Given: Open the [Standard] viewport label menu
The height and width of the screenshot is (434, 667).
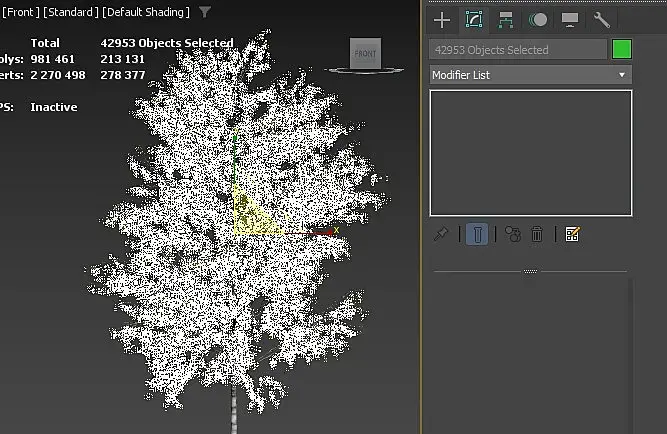Looking at the screenshot, I should [71, 12].
